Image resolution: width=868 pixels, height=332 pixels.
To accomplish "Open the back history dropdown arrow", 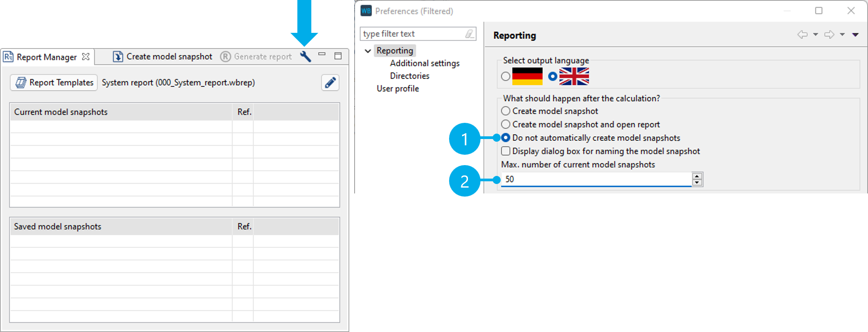I will [815, 34].
